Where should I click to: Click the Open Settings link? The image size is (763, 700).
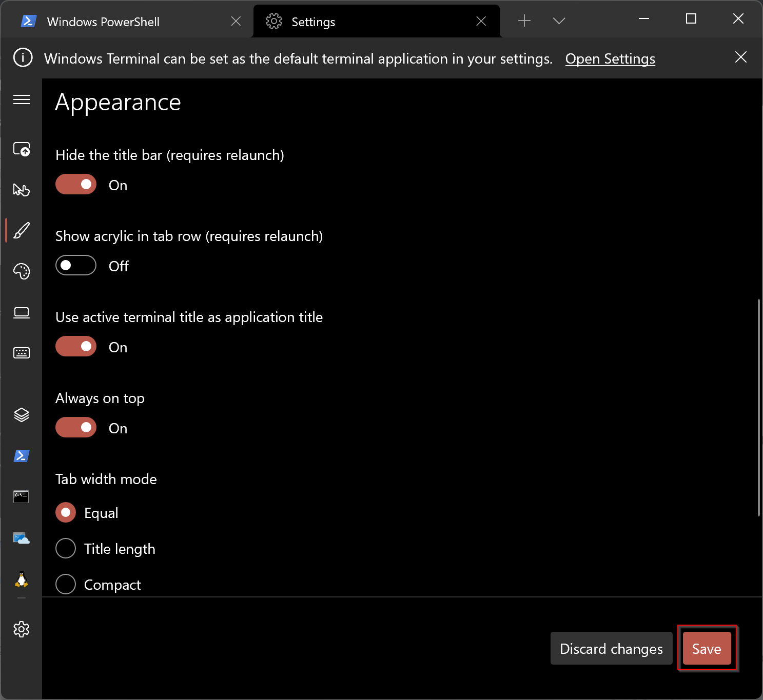coord(610,59)
